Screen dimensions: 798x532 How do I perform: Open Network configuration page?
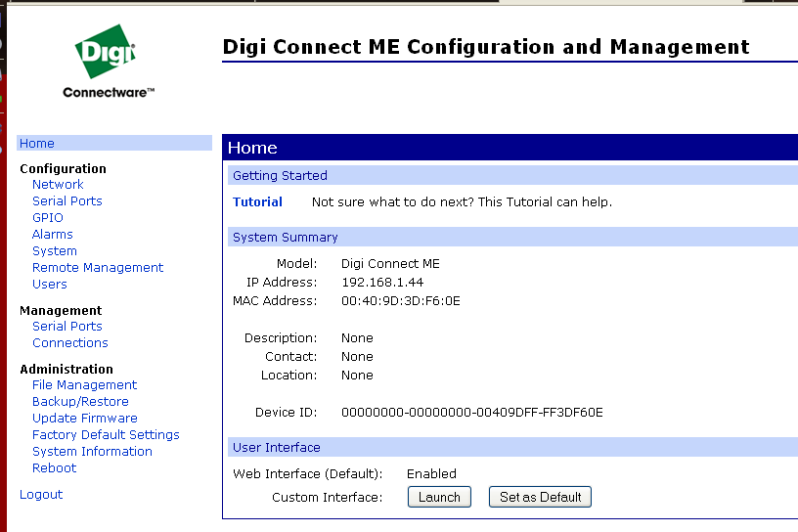coord(58,184)
